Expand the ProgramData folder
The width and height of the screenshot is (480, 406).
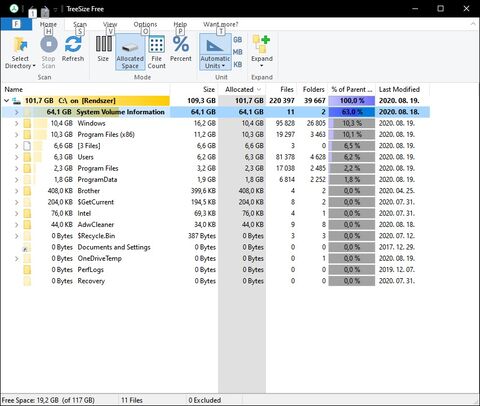16,180
